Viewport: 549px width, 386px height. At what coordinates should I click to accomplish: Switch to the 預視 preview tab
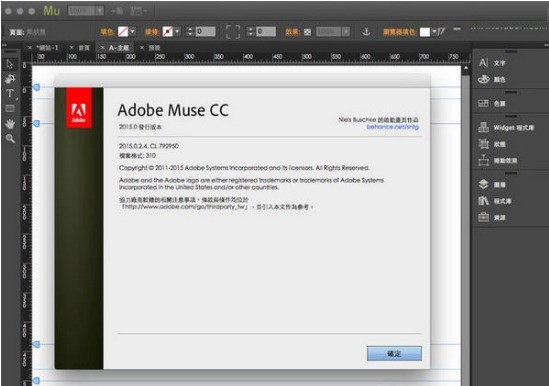pos(154,48)
